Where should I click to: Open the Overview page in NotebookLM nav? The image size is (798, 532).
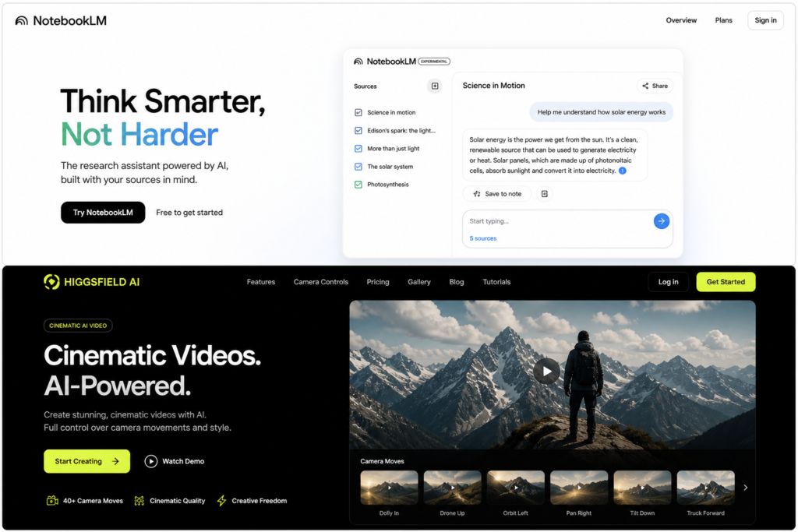(x=681, y=20)
